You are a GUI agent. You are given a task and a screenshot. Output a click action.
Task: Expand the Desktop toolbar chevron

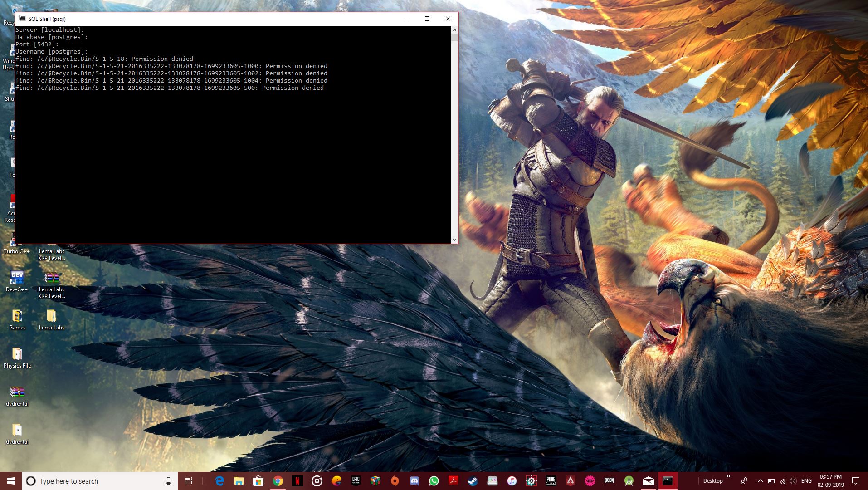(x=728, y=476)
